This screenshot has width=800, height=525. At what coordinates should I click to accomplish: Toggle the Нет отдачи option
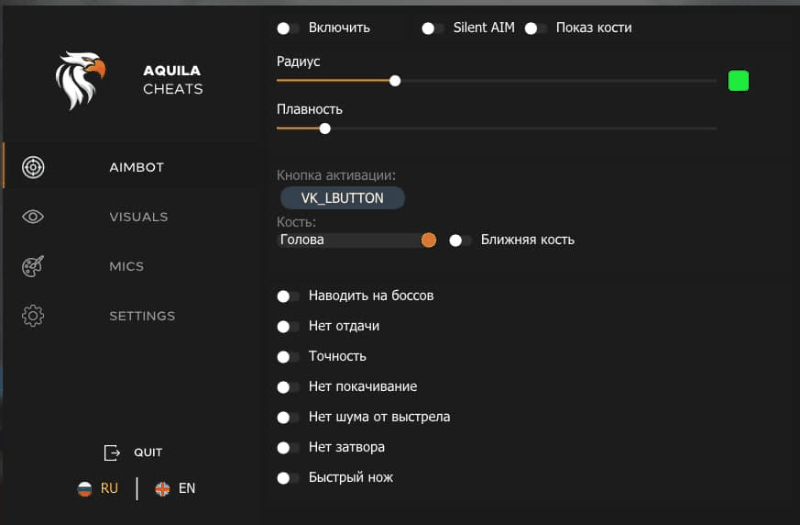pyautogui.click(x=288, y=326)
